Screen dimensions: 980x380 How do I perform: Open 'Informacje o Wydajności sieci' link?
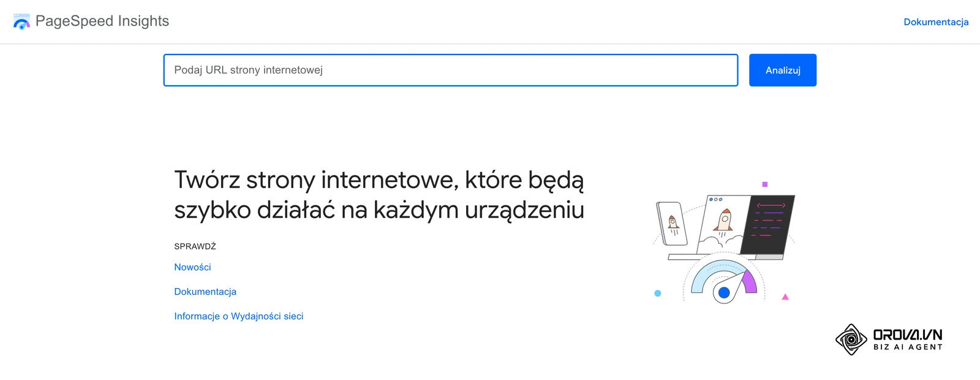point(239,316)
